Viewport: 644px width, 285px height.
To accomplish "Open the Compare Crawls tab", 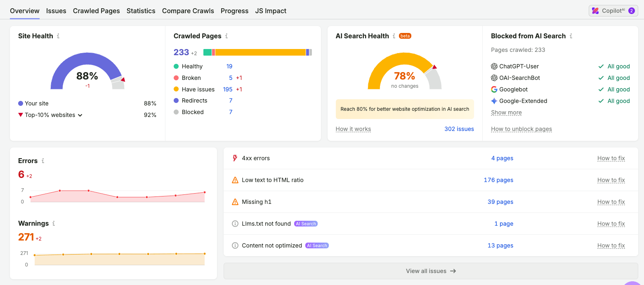I will click(x=188, y=11).
